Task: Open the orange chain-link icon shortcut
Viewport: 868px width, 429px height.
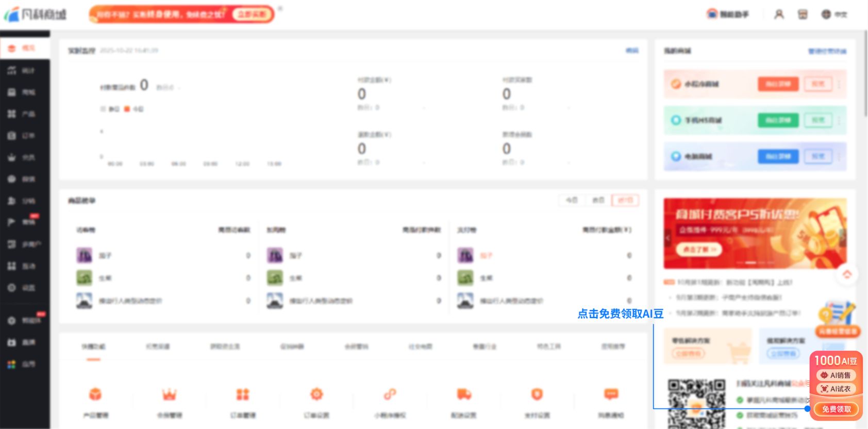Action: coord(390,394)
